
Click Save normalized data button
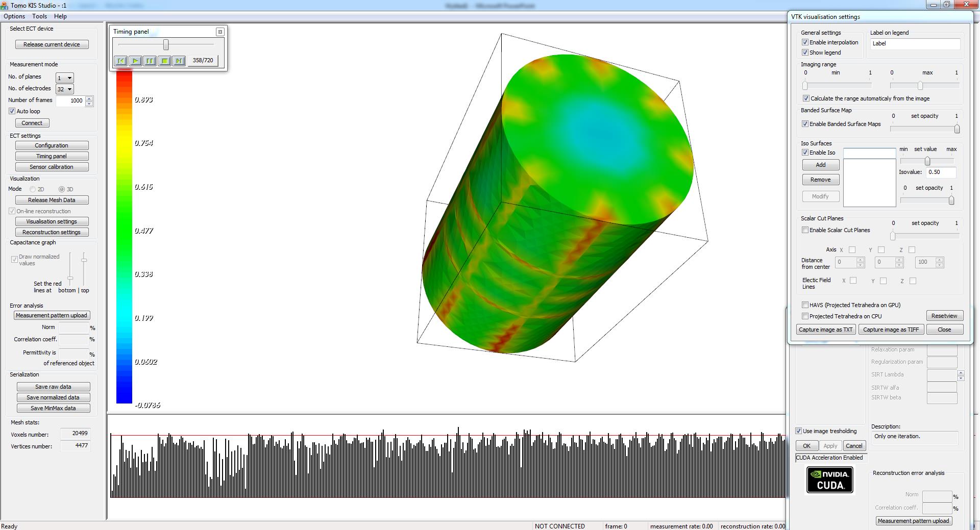[53, 397]
